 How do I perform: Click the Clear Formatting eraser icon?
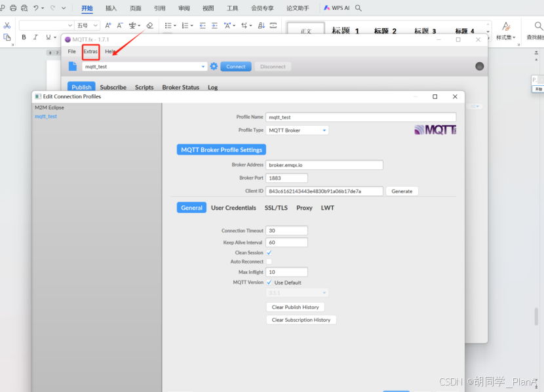point(150,26)
